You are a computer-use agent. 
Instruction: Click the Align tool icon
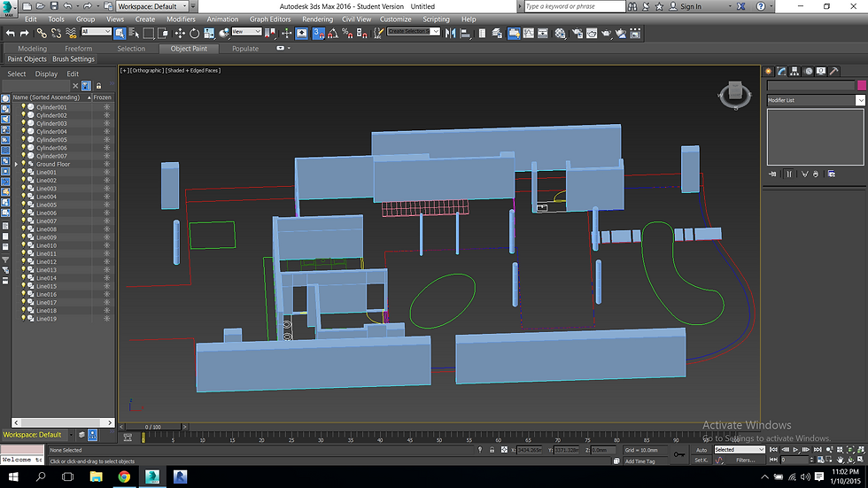465,33
